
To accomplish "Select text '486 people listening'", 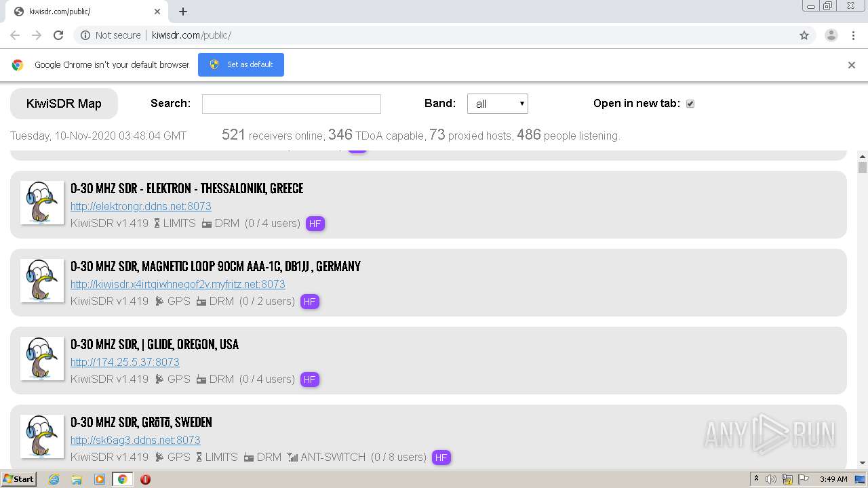I will [567, 135].
